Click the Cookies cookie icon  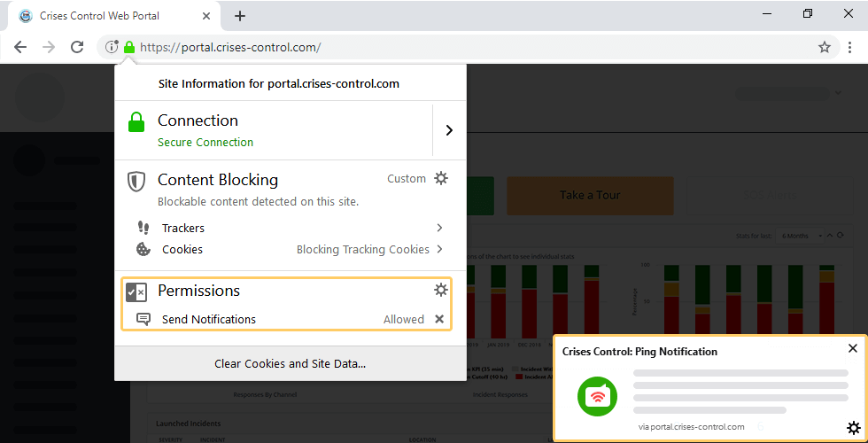143,249
